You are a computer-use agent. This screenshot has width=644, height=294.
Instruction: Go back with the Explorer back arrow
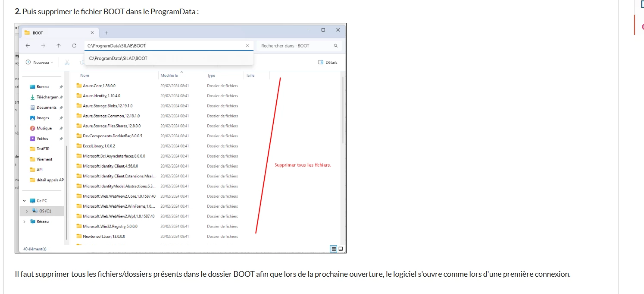tap(28, 46)
